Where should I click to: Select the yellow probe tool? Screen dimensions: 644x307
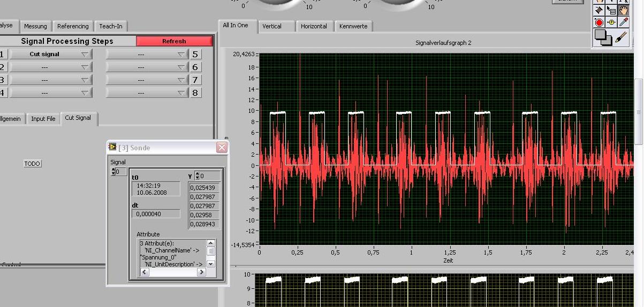611,22
